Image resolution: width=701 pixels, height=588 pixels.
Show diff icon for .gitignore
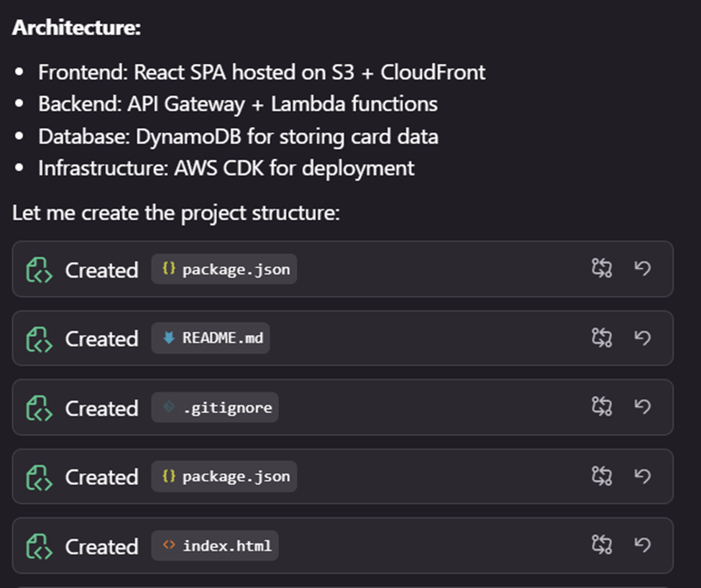point(601,407)
